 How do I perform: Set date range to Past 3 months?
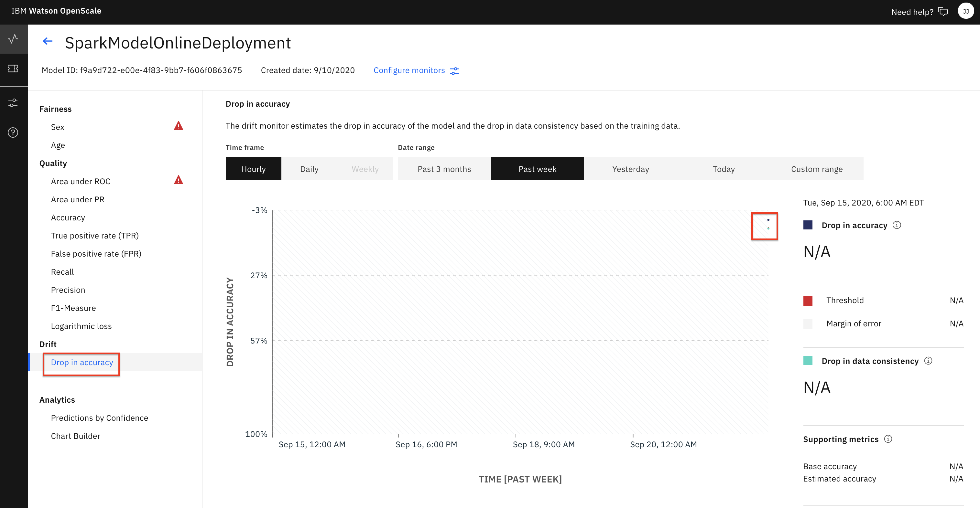(444, 169)
